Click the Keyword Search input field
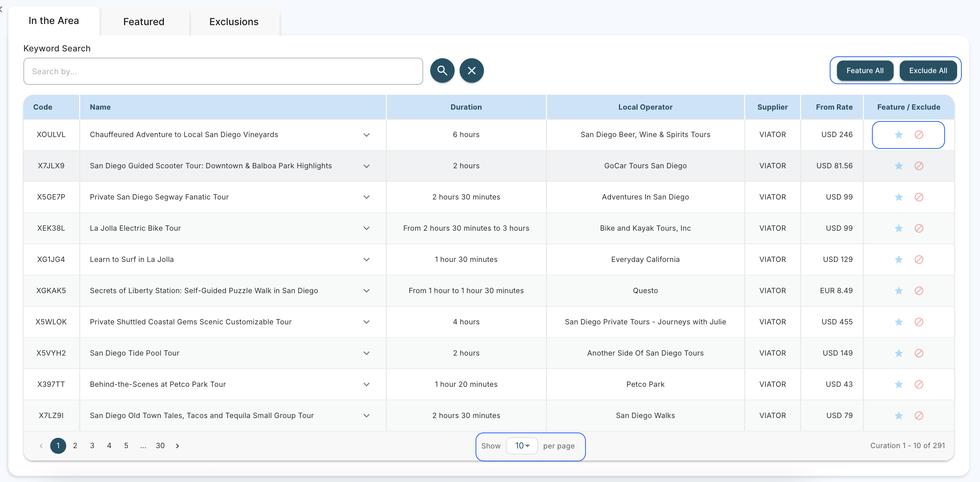This screenshot has width=980, height=482. pos(223,71)
